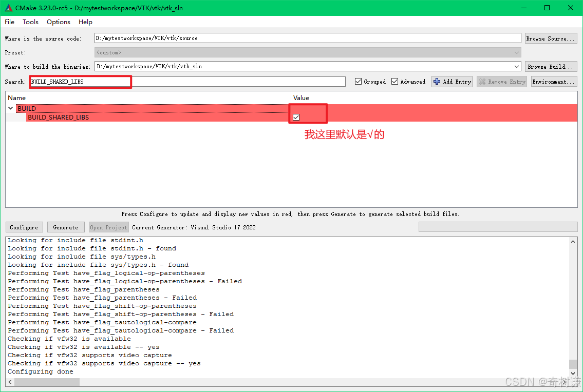This screenshot has height=392, width=583.
Task: Open the Options menu
Action: point(59,22)
